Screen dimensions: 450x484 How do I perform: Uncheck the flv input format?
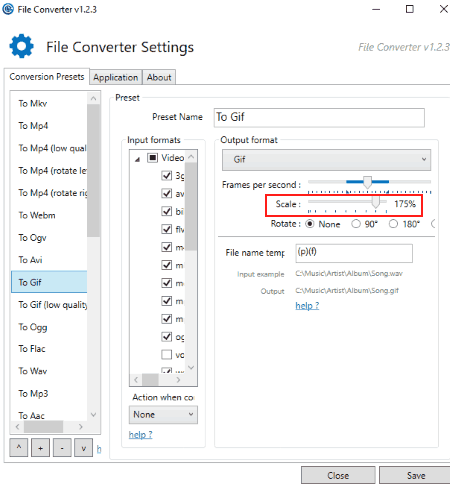(166, 229)
